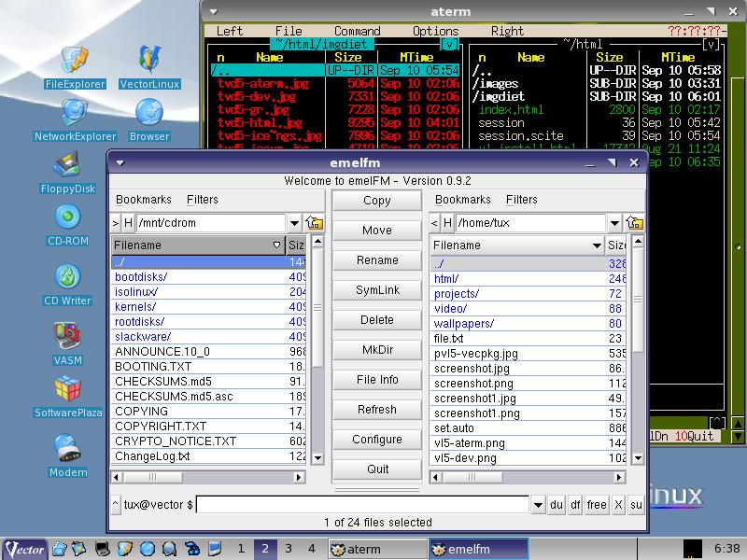This screenshot has width=747, height=560.
Task: Toggle the right panel's H hidden-files button
Action: tap(447, 223)
